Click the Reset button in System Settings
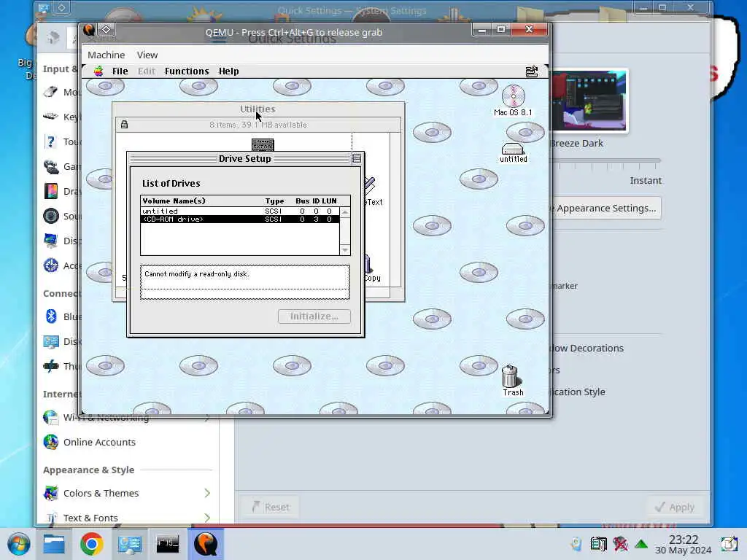Image resolution: width=747 pixels, height=560 pixels. [x=271, y=507]
